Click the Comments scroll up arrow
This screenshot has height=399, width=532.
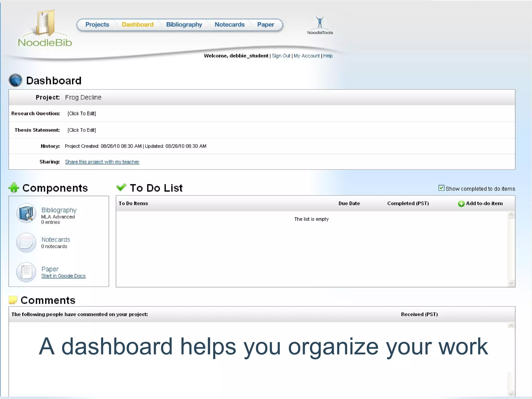point(511,325)
